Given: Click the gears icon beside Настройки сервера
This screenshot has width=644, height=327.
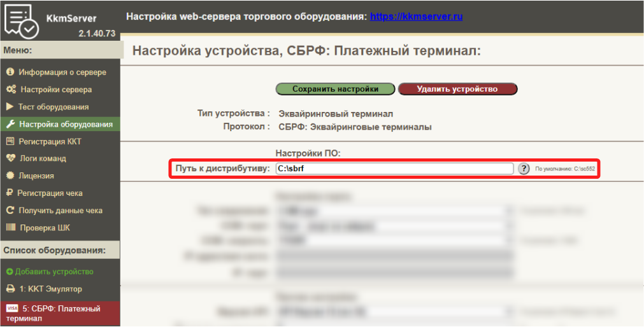Looking at the screenshot, I should coord(11,90).
